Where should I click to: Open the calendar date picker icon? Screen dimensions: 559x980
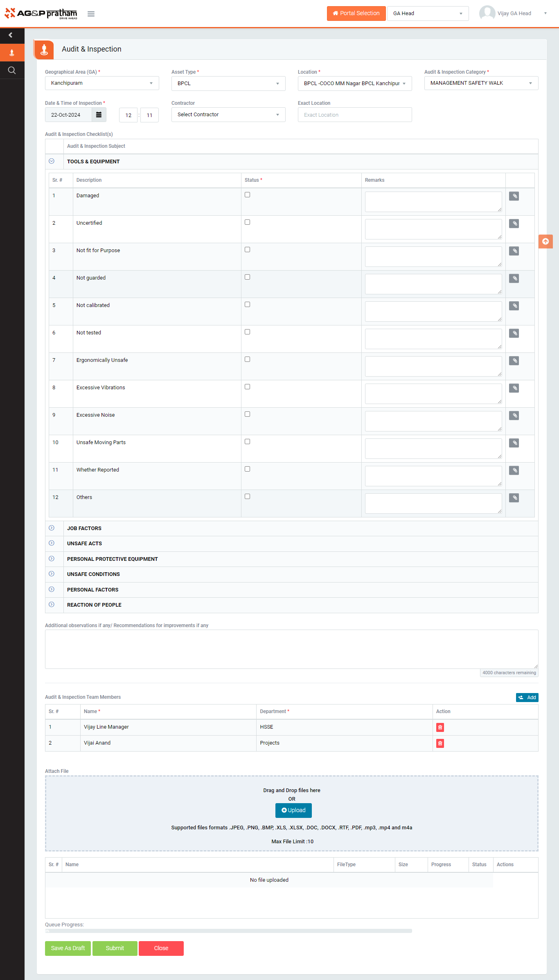pyautogui.click(x=99, y=115)
